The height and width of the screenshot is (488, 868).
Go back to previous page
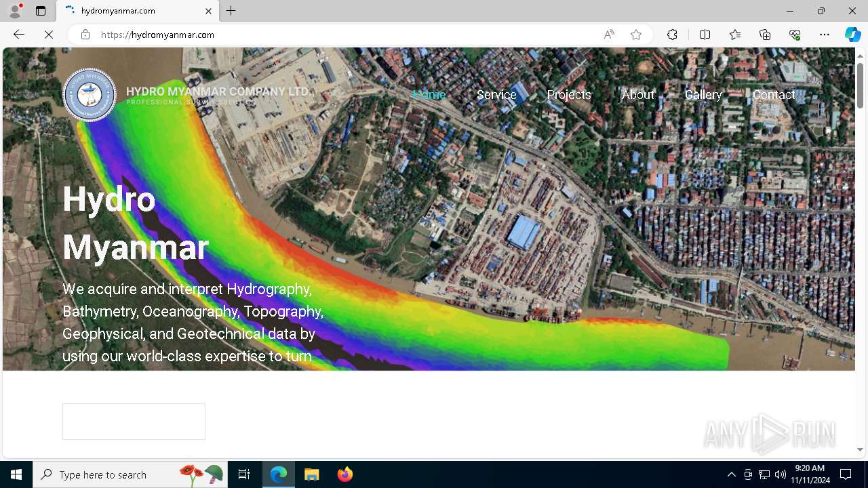(19, 35)
